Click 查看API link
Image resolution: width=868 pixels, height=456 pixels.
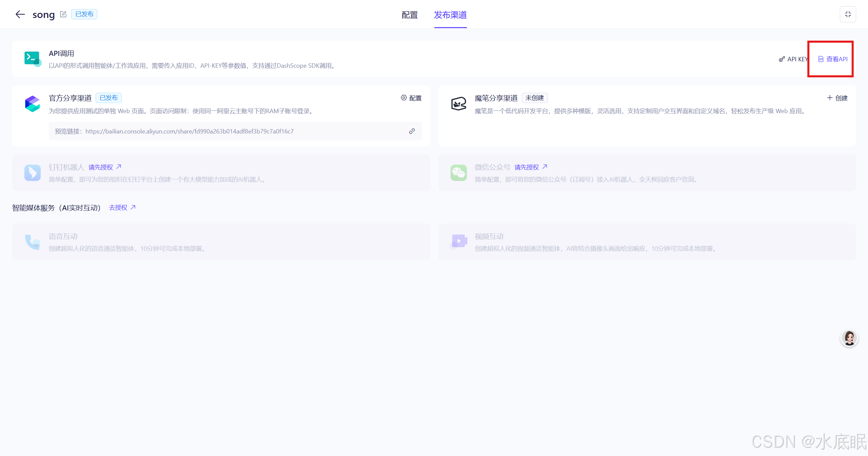(833, 59)
